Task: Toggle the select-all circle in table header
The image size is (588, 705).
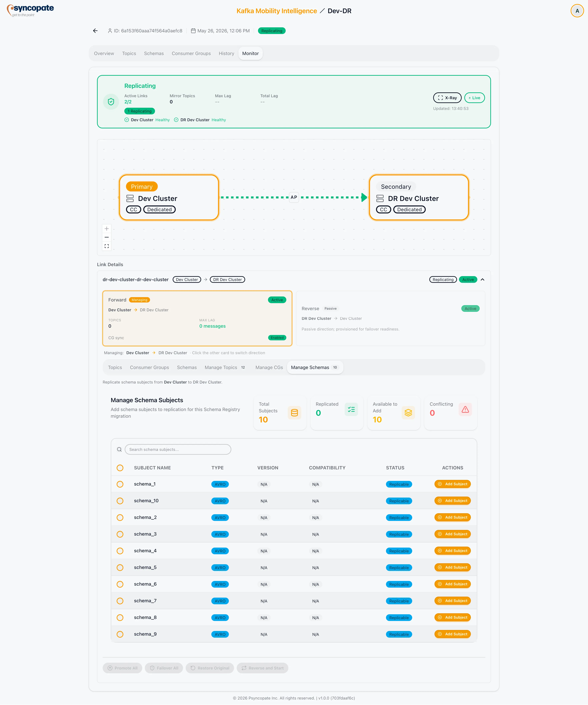Action: point(120,468)
